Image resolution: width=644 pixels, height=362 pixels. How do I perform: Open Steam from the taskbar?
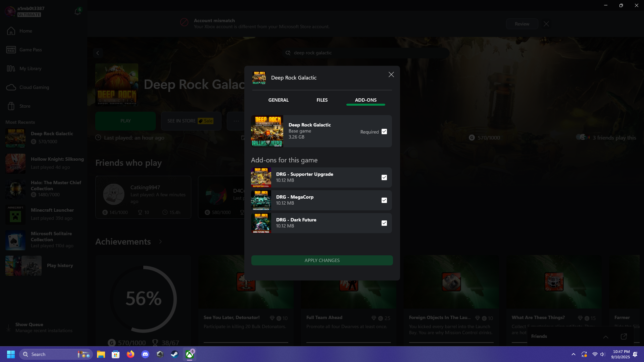click(x=175, y=354)
